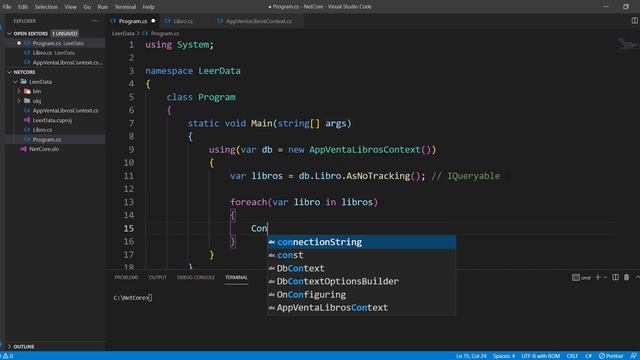Viewport: 640px width, 360px height.
Task: Open the View menu
Action: point(70,7)
